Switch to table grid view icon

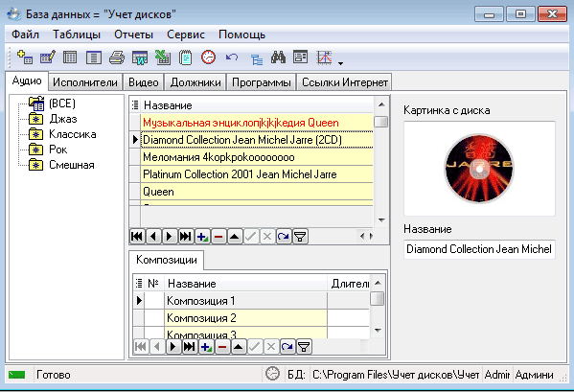click(70, 58)
